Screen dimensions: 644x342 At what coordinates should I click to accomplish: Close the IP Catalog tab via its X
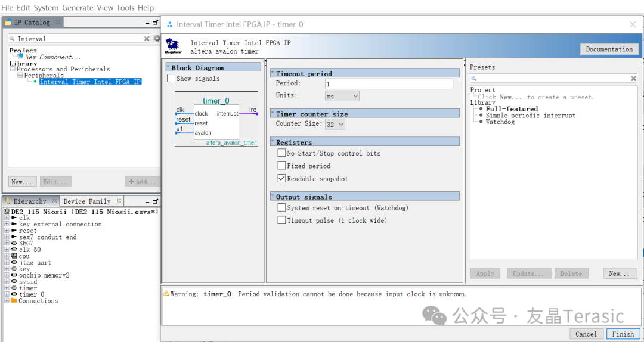click(58, 22)
